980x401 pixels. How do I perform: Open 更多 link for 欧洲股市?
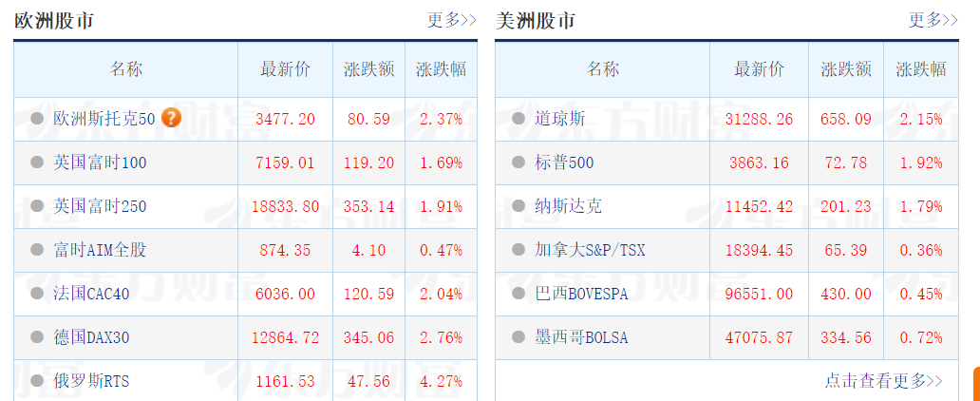coord(452,20)
